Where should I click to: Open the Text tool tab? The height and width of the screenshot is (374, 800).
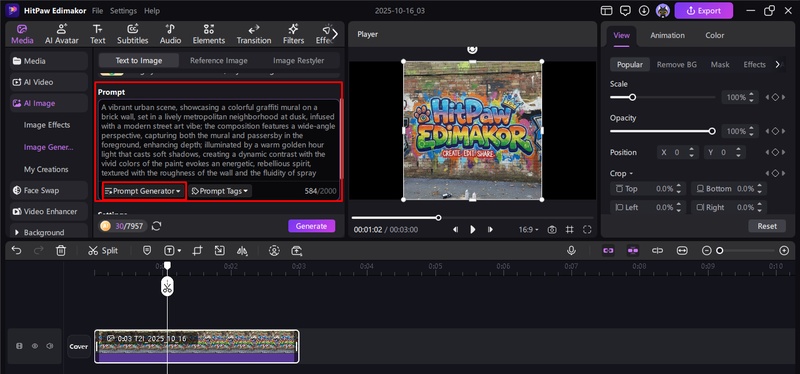click(97, 34)
